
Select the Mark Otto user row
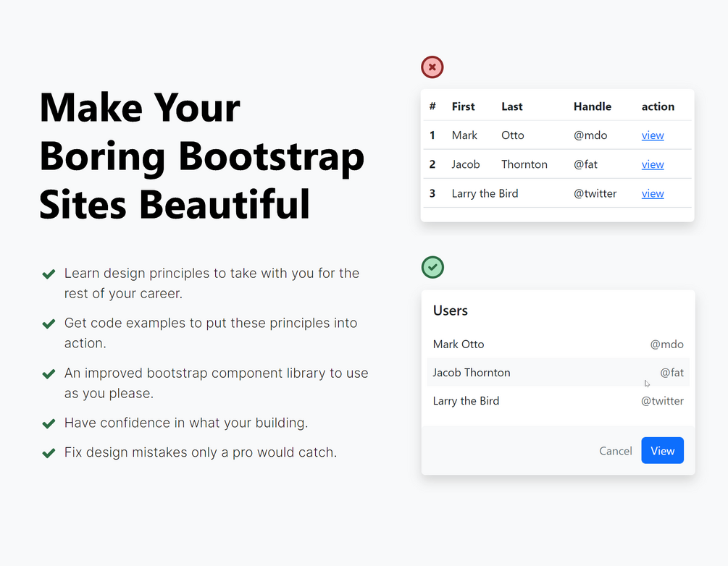coord(558,345)
